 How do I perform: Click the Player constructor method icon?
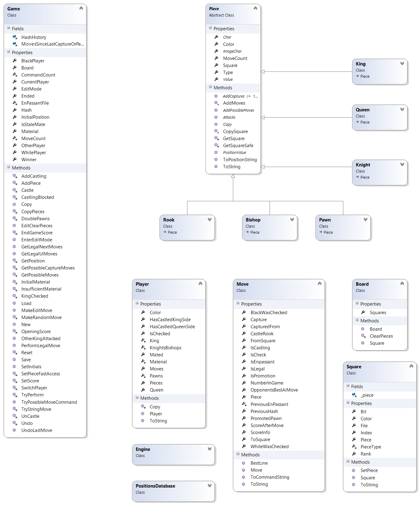(143, 414)
